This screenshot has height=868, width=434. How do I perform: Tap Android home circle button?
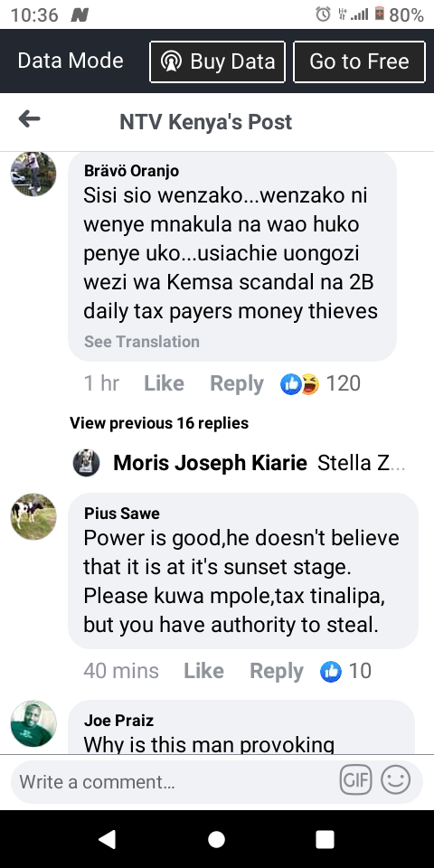216,839
